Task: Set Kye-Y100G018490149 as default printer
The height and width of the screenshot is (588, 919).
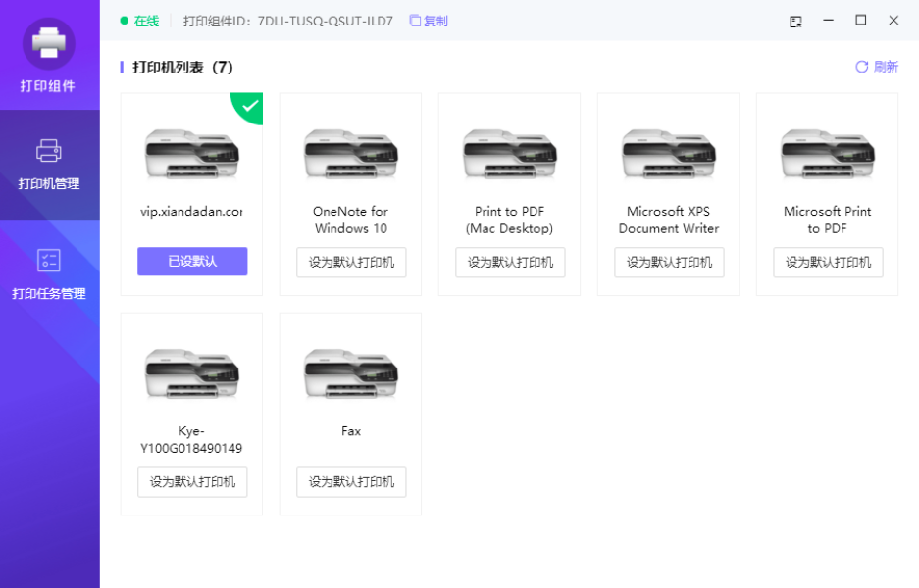Action: point(192,482)
